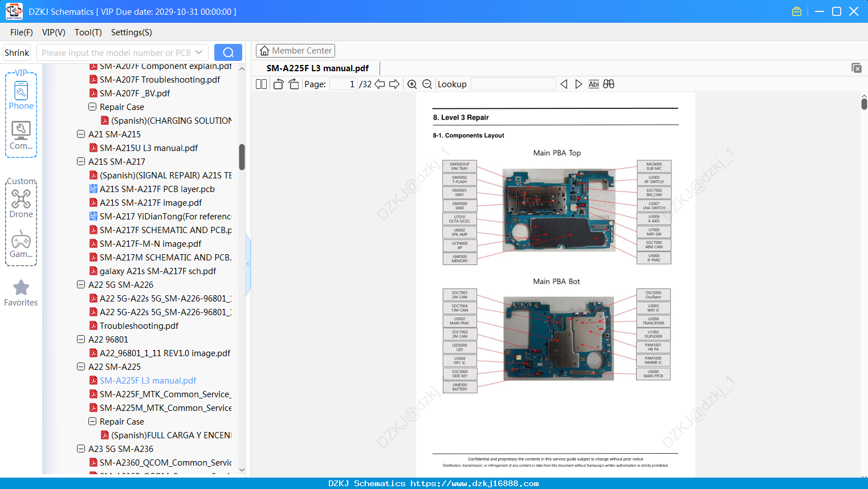Open the Member Center
Image resolution: width=868 pixels, height=489 pixels.
pos(295,51)
